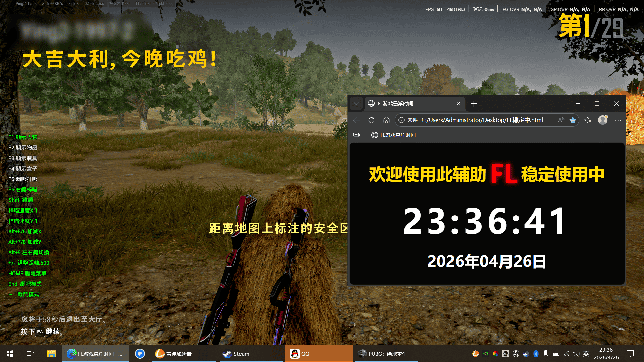The image size is (644, 362).
Task: Open the browser profile avatar
Action: coord(603,120)
